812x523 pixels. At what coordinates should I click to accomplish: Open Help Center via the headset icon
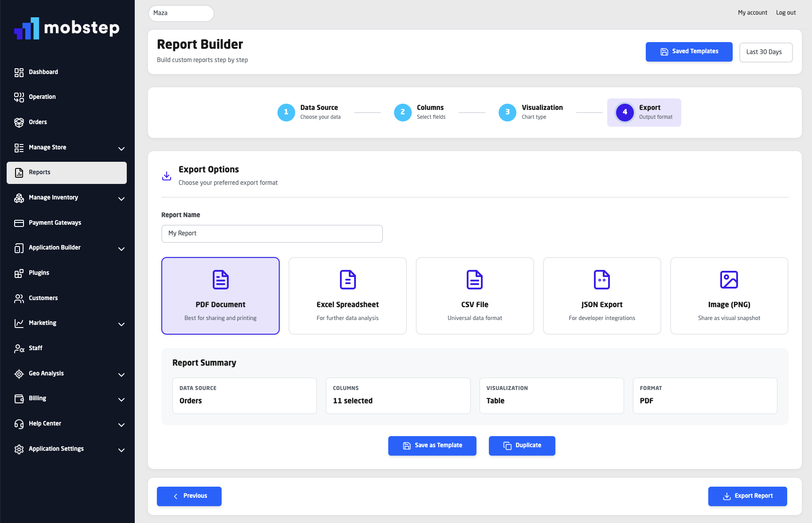point(19,424)
